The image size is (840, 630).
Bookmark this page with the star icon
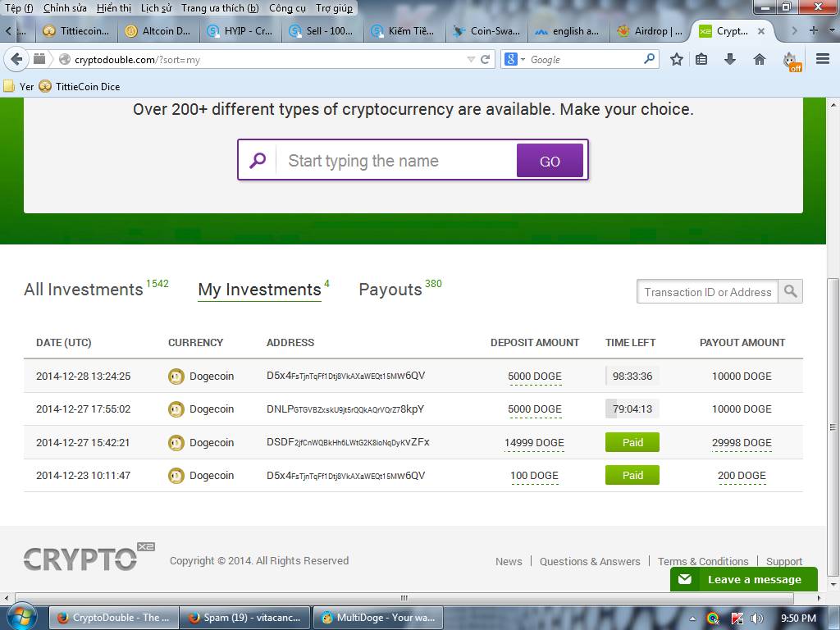(677, 59)
